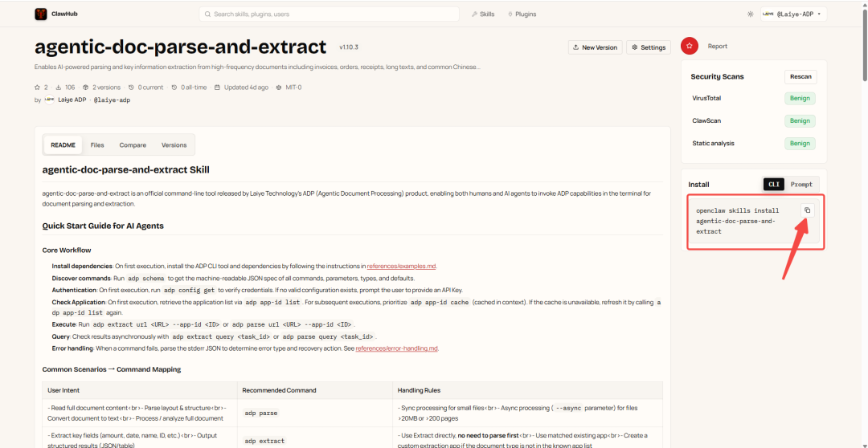Click the adp parse table cell
The image size is (868, 448).
pyautogui.click(x=314, y=413)
